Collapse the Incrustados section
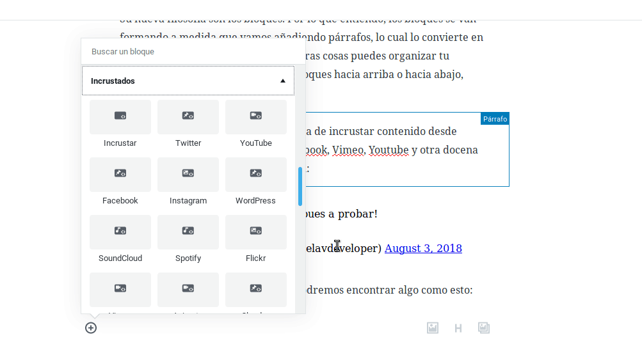Viewport: 642px width, 364px height. click(188, 81)
